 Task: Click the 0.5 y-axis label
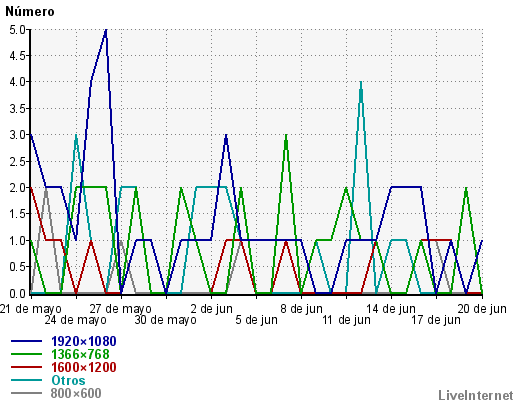click(x=17, y=267)
